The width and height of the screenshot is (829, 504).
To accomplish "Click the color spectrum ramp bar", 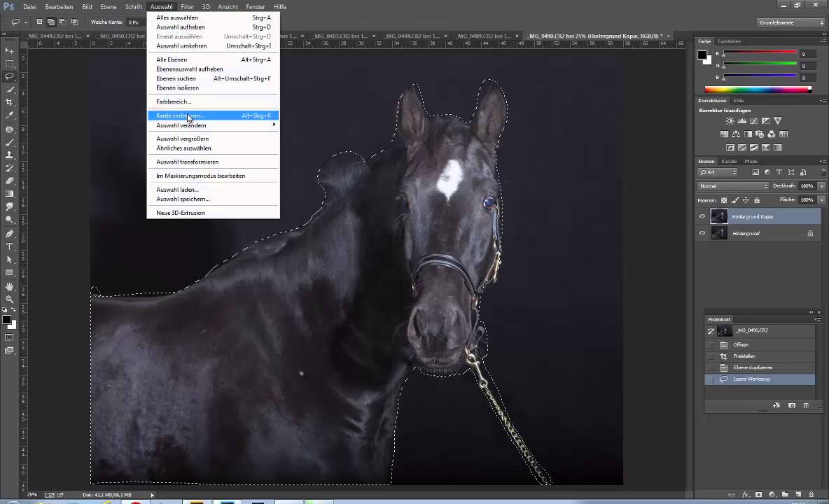I will coord(758,90).
